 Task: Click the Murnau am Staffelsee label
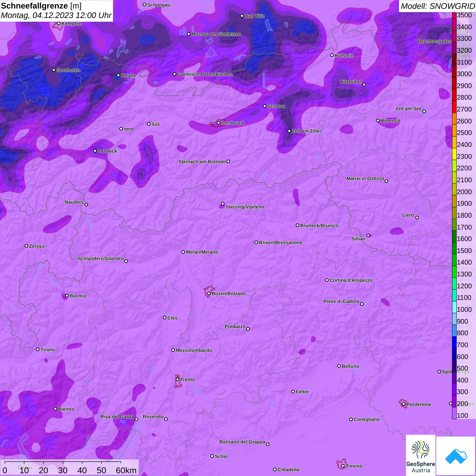pos(216,34)
